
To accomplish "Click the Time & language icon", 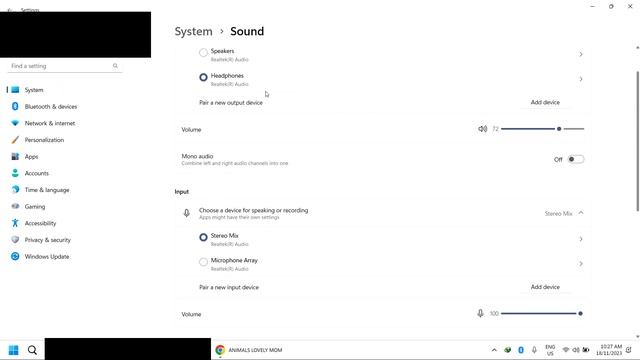I will click(x=15, y=190).
